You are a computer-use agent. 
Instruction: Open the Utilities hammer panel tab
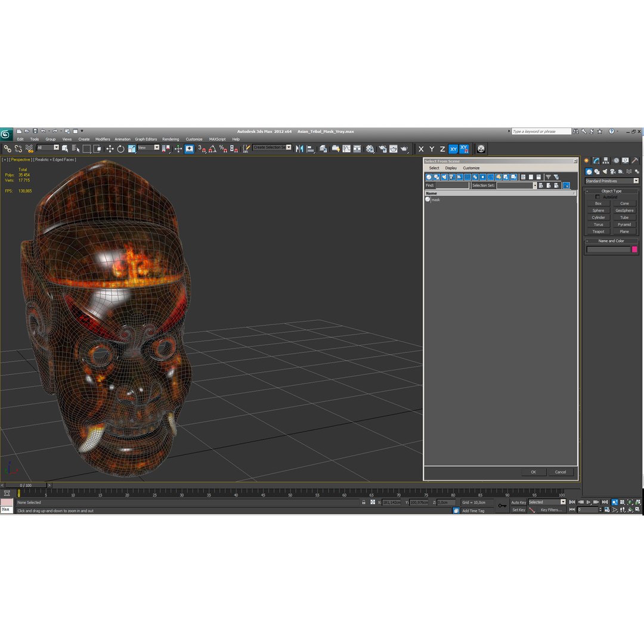click(635, 160)
